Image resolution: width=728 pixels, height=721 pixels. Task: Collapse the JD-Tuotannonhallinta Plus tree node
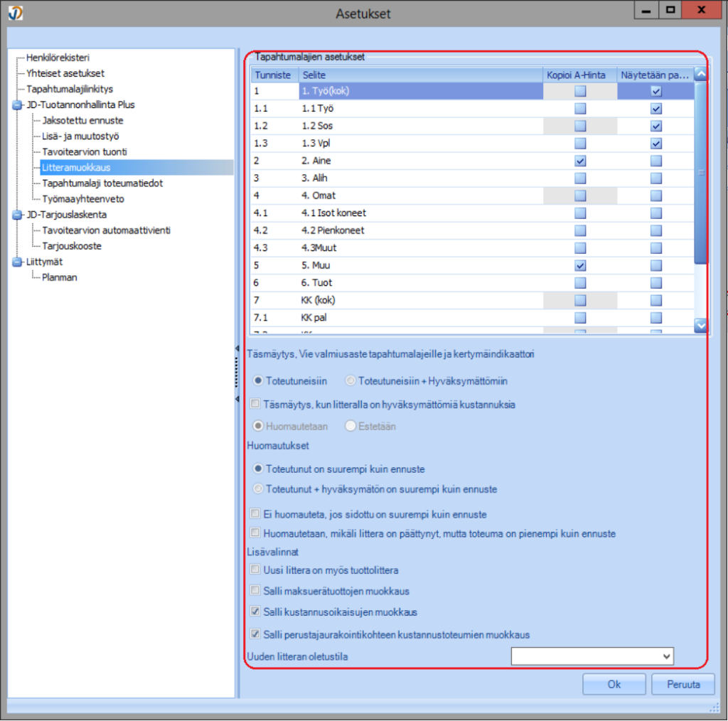tap(16, 105)
